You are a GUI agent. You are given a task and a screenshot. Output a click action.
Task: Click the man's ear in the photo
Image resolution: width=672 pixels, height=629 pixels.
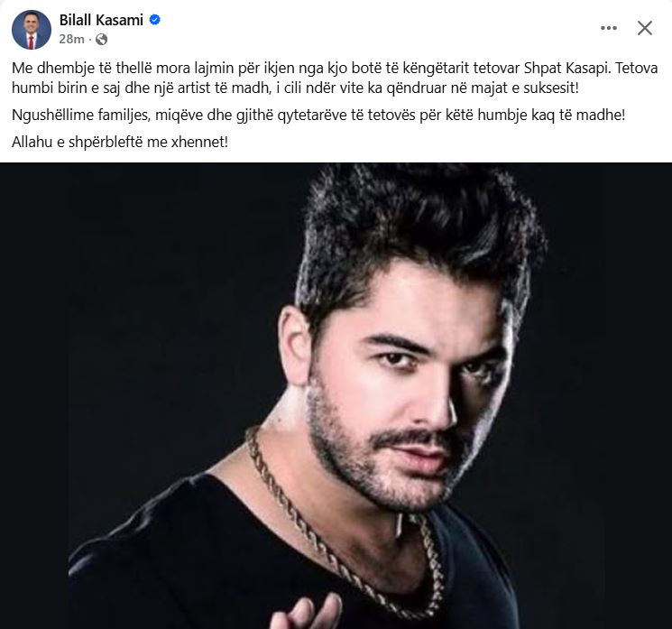tap(296, 345)
